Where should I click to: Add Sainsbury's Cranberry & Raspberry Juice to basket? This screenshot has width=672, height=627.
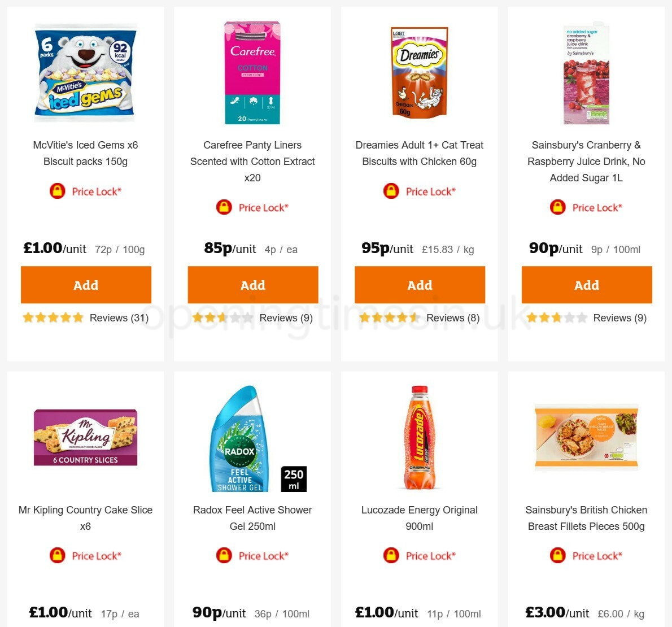(587, 285)
